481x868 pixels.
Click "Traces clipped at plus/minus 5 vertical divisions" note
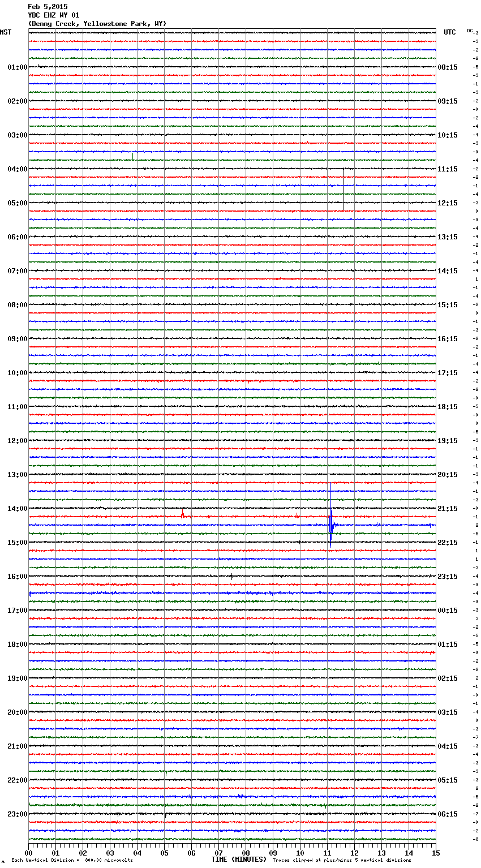[342, 860]
